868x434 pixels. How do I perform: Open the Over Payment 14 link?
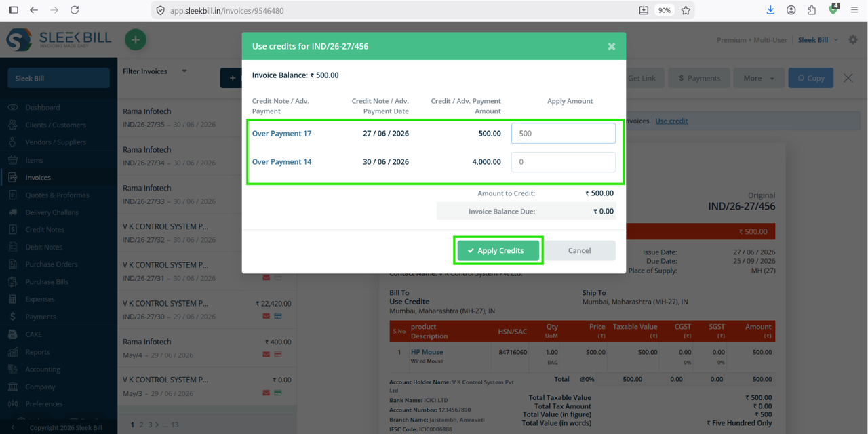pos(281,162)
